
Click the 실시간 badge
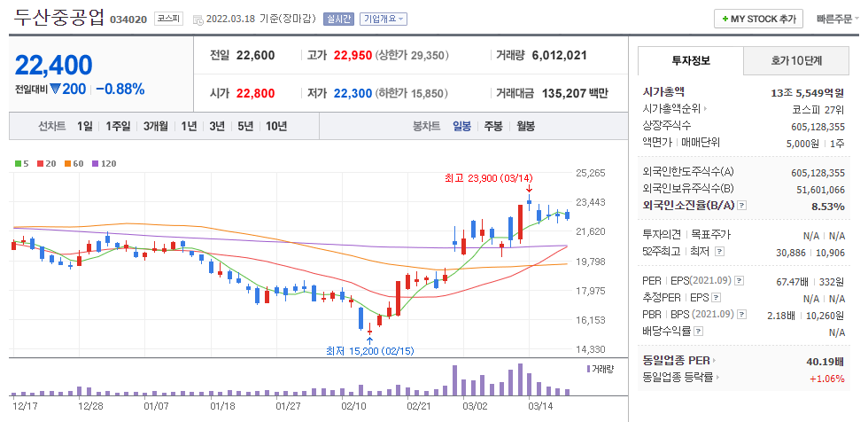338,19
